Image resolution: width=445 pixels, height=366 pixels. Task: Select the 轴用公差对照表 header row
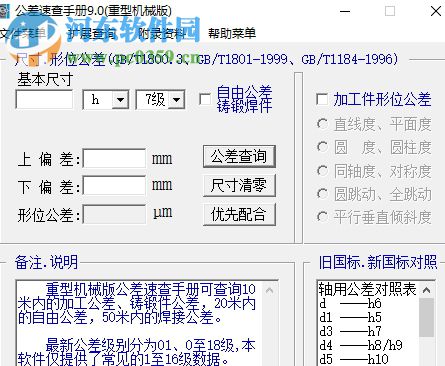(368, 289)
